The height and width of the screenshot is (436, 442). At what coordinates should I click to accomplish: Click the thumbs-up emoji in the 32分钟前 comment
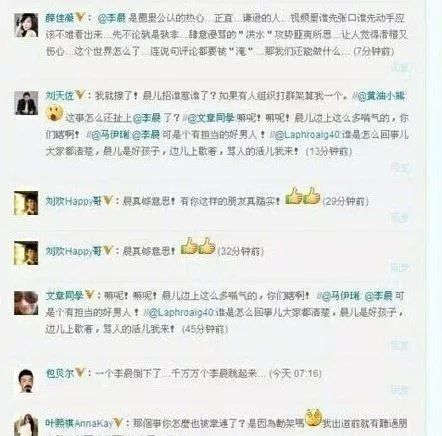pos(198,246)
